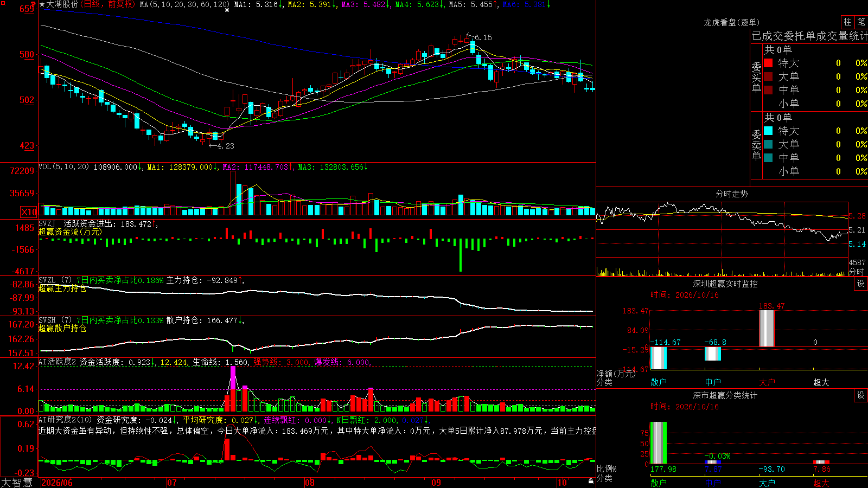Click the cyan 特大 sell-order swatch

768,131
